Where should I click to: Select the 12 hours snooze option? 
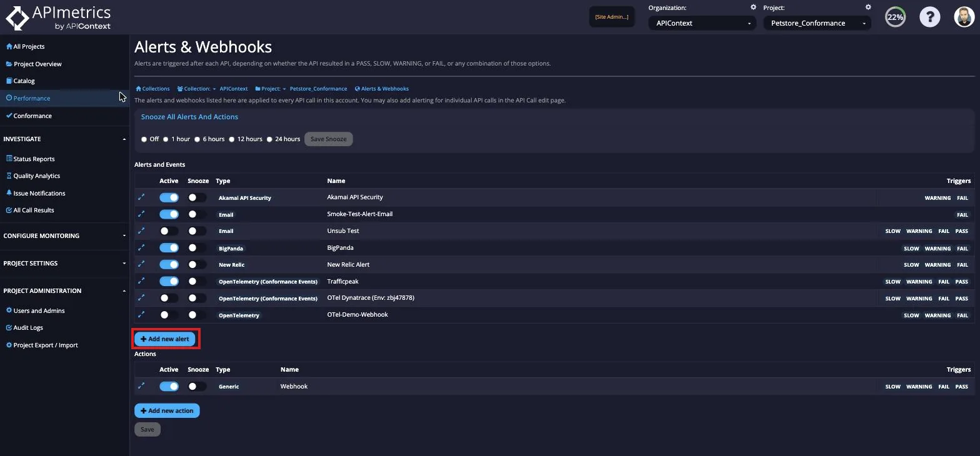[x=232, y=139]
